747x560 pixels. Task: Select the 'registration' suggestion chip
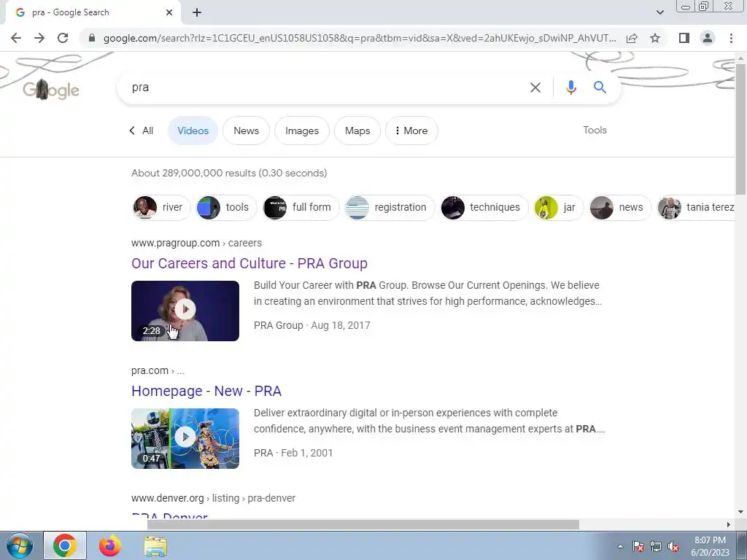pos(390,208)
